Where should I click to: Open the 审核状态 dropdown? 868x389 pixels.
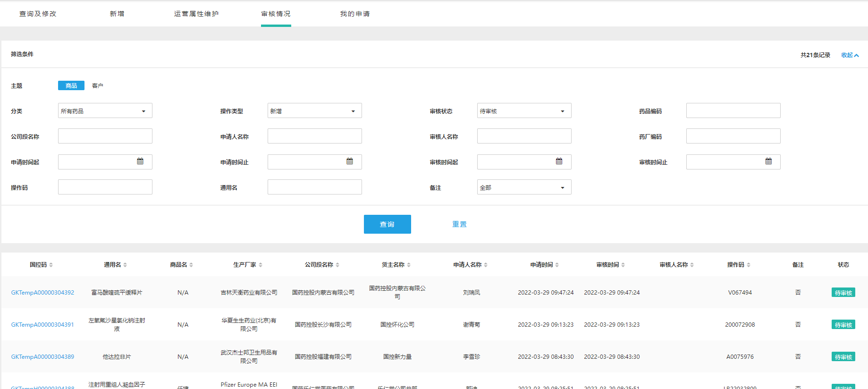pos(524,111)
